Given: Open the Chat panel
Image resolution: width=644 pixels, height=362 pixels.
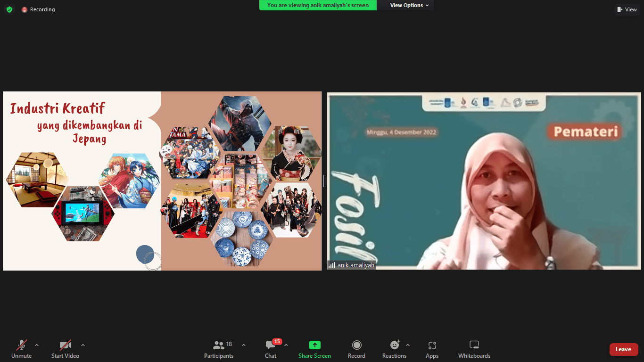Looking at the screenshot, I should point(271,349).
